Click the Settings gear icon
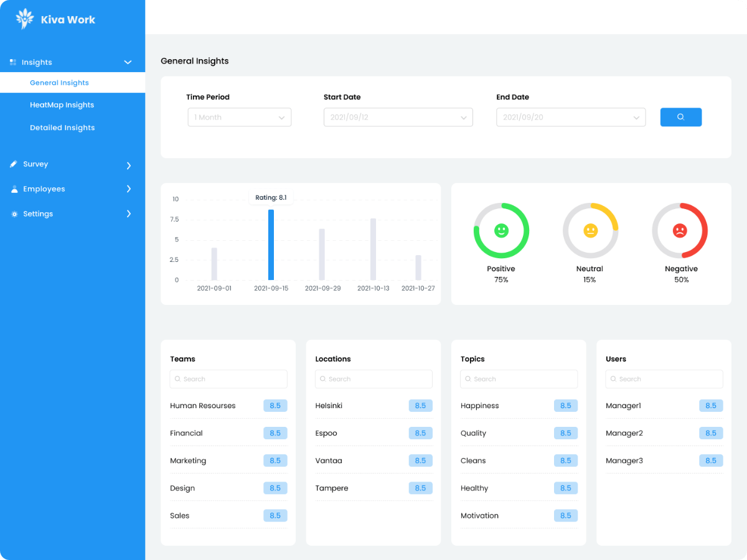 14,214
